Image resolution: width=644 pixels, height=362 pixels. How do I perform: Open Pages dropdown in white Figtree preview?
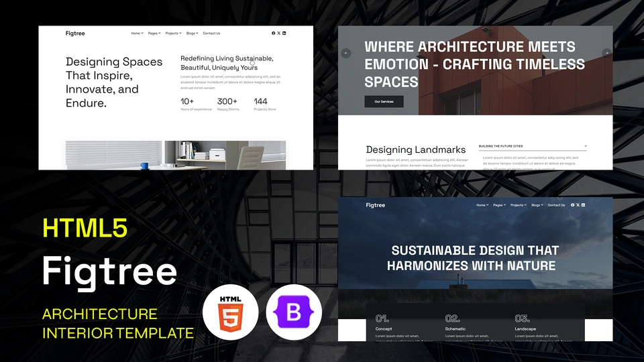(x=154, y=34)
